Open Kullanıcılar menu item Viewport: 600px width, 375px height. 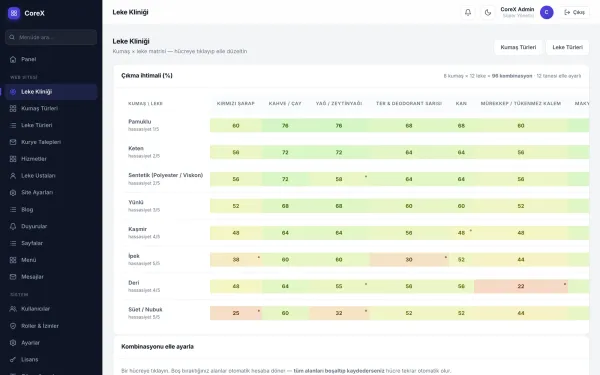(51, 309)
